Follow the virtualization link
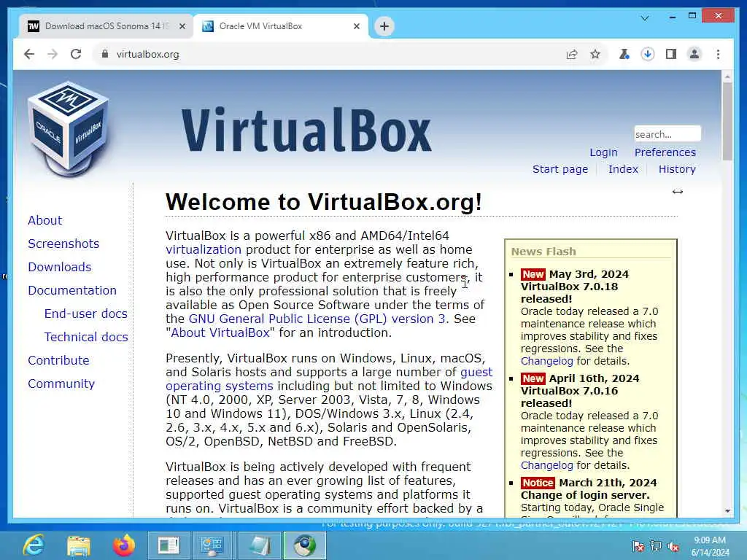 (204, 249)
